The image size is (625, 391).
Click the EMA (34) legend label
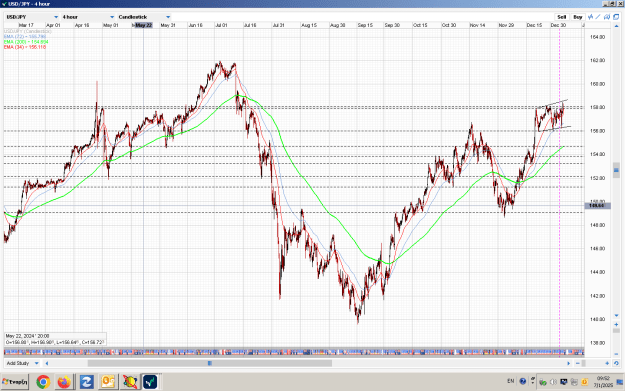[25, 47]
